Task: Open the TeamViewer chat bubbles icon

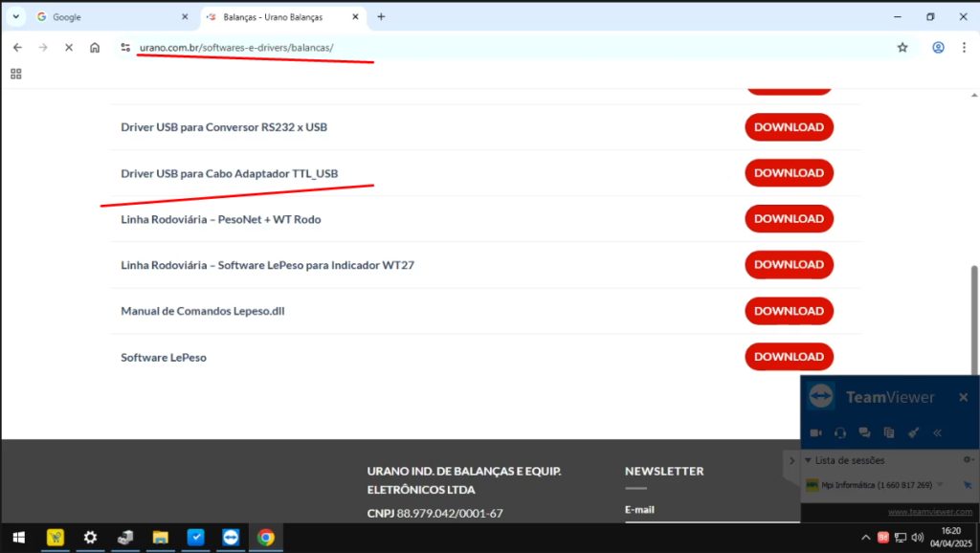Action: click(x=864, y=432)
